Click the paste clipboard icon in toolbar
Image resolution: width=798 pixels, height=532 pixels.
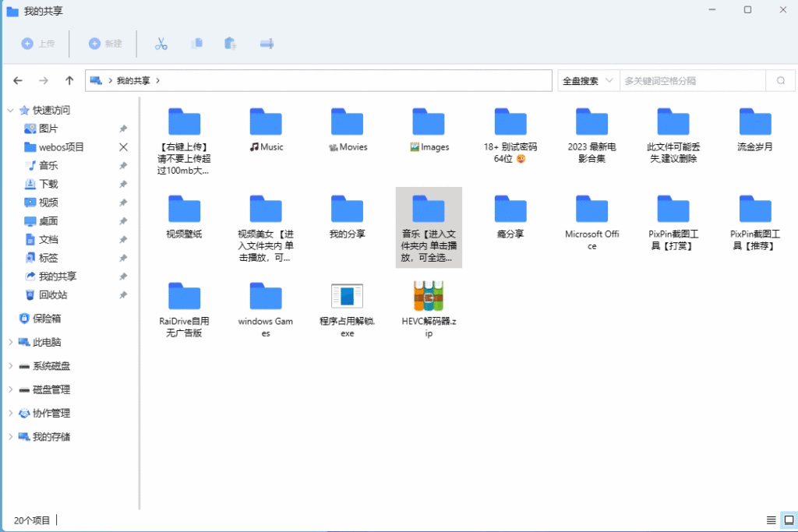point(230,44)
